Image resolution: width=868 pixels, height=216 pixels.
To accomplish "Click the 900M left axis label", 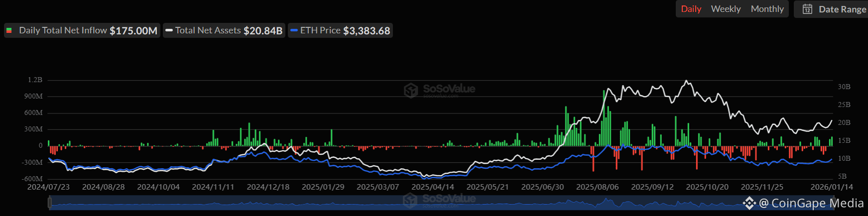I will (x=33, y=96).
